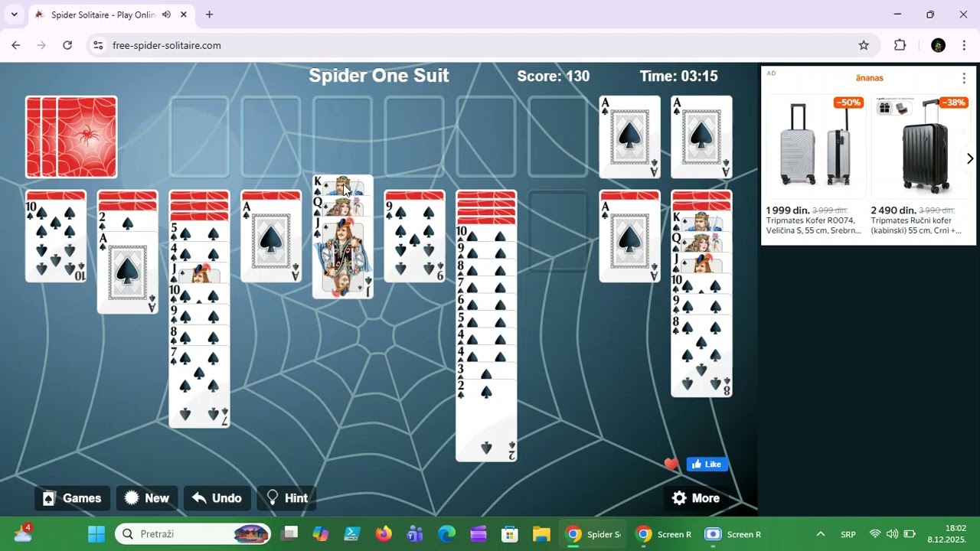Open the Extensions puzzle icon
Screen dimensions: 980x551
tap(900, 45)
